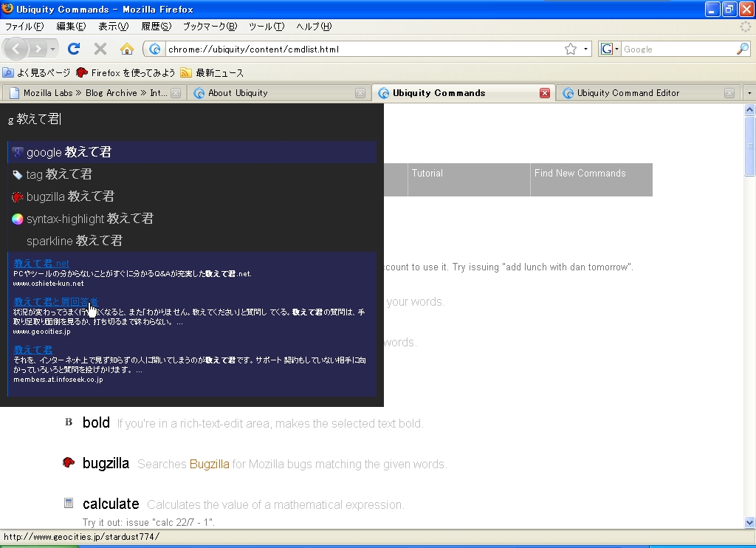Open the Tutorial page tab

pos(469,179)
